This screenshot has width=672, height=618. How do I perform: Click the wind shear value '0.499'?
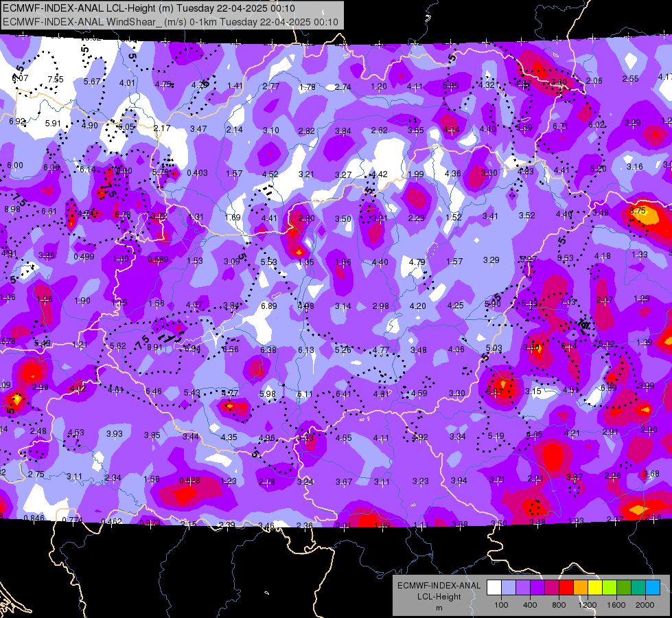coord(84,256)
